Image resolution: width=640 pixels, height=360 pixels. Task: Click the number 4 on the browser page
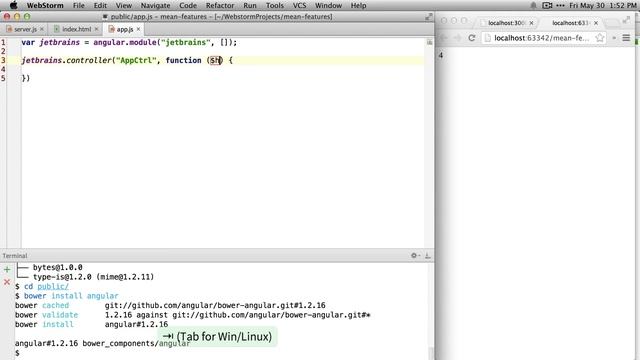pos(441,56)
